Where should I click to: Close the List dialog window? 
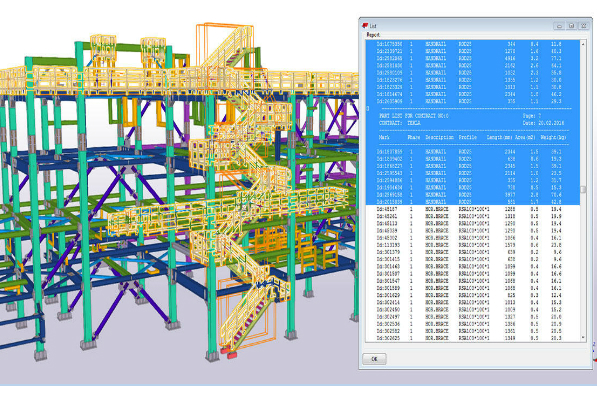pyautogui.click(x=581, y=24)
